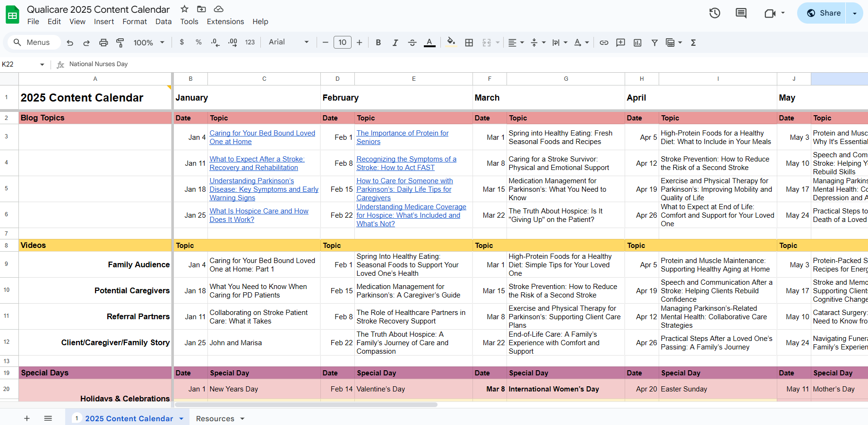Click the Insert link icon
The height and width of the screenshot is (425, 868).
604,42
